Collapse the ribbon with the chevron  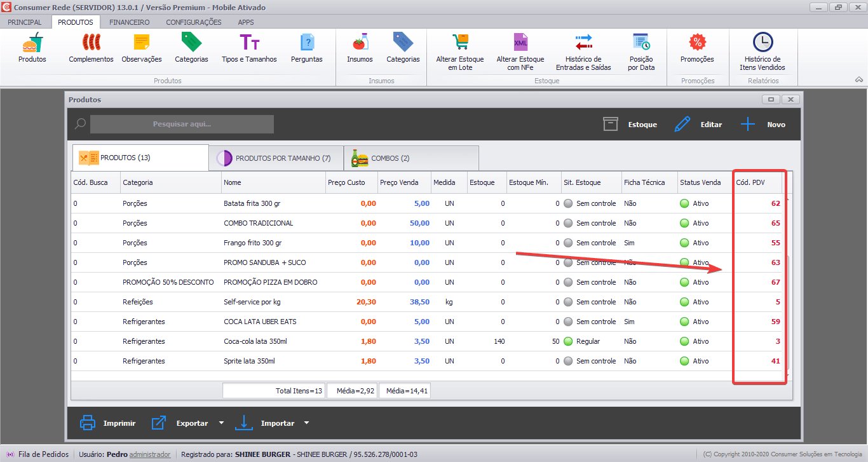859,80
